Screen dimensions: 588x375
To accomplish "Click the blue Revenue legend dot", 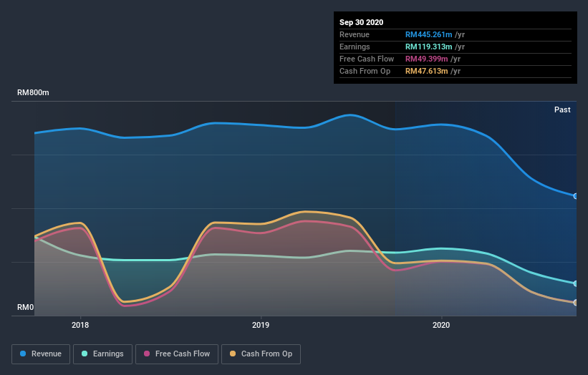I will coord(23,354).
